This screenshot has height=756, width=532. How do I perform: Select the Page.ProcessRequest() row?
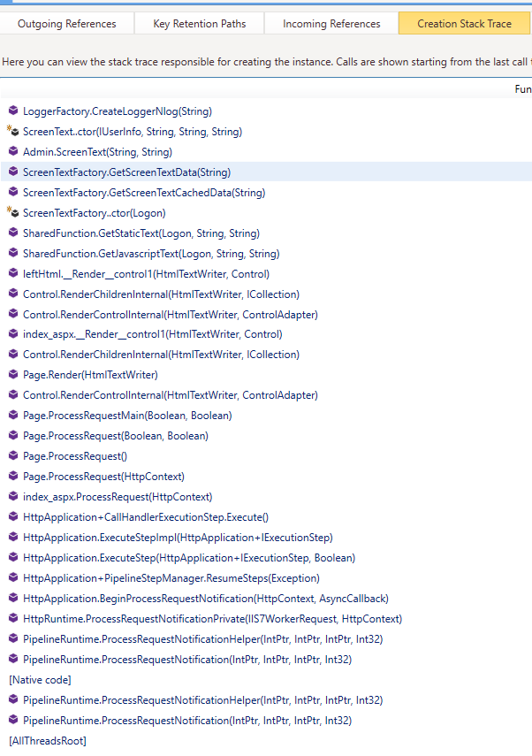coord(266,456)
